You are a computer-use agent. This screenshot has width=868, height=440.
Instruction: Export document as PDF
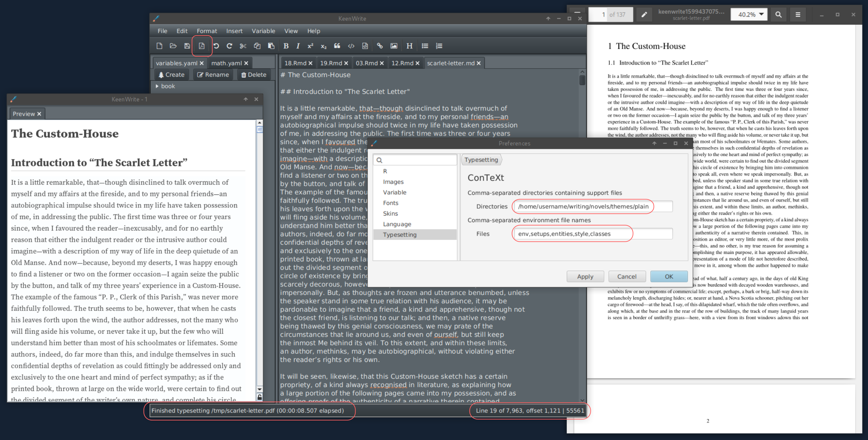click(202, 46)
